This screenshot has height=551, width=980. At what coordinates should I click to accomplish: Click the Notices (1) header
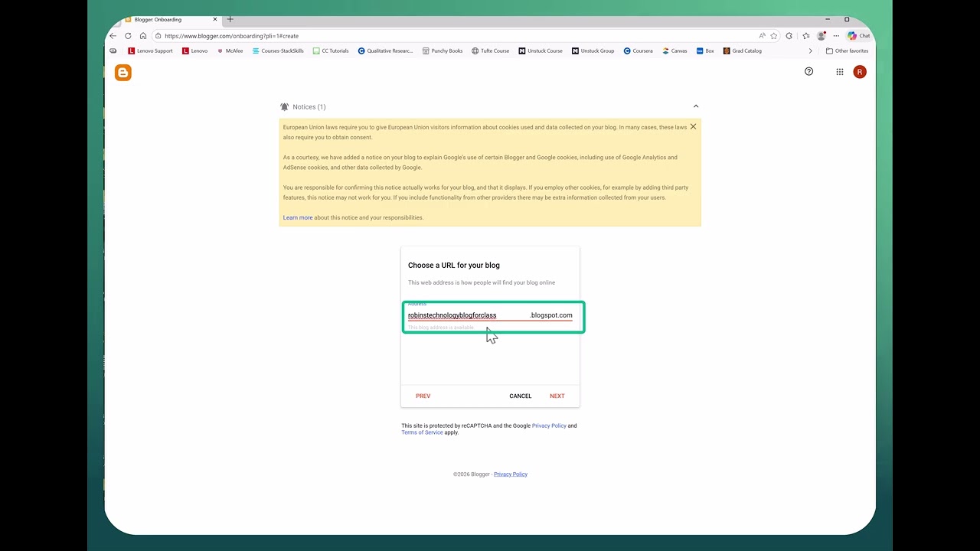click(309, 107)
